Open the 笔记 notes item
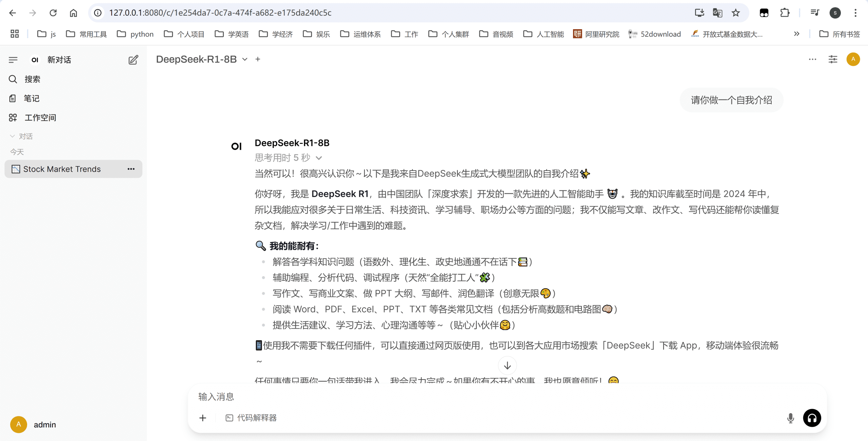Image resolution: width=868 pixels, height=441 pixels. (74, 98)
